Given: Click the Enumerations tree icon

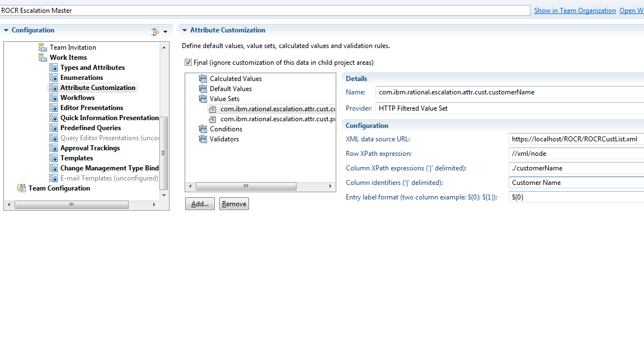Looking at the screenshot, I should 53,78.
